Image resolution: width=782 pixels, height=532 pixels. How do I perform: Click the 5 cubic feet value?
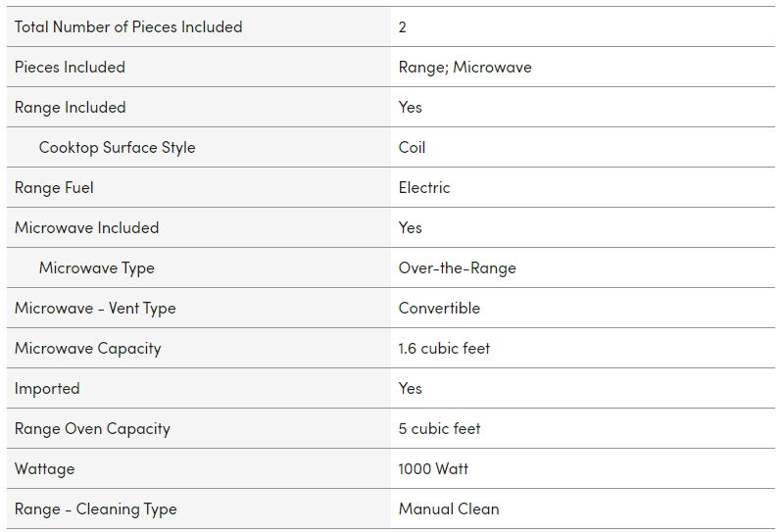pos(439,429)
